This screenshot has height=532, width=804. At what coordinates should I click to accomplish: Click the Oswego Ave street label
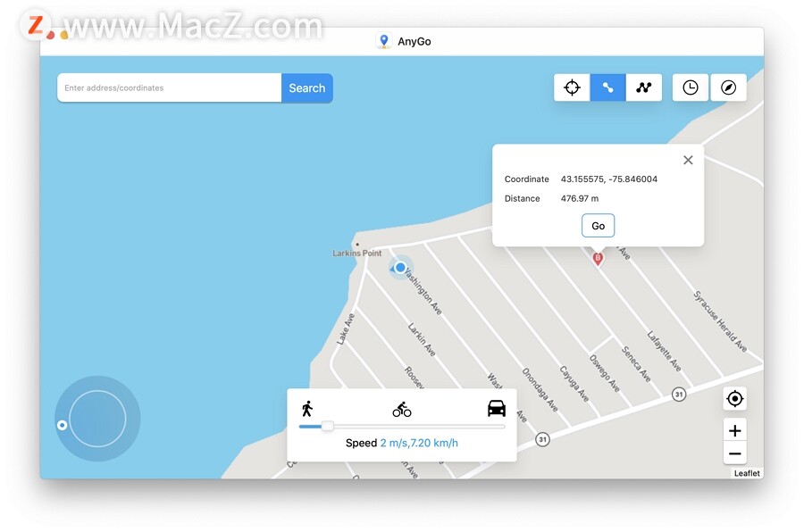pyautogui.click(x=605, y=373)
